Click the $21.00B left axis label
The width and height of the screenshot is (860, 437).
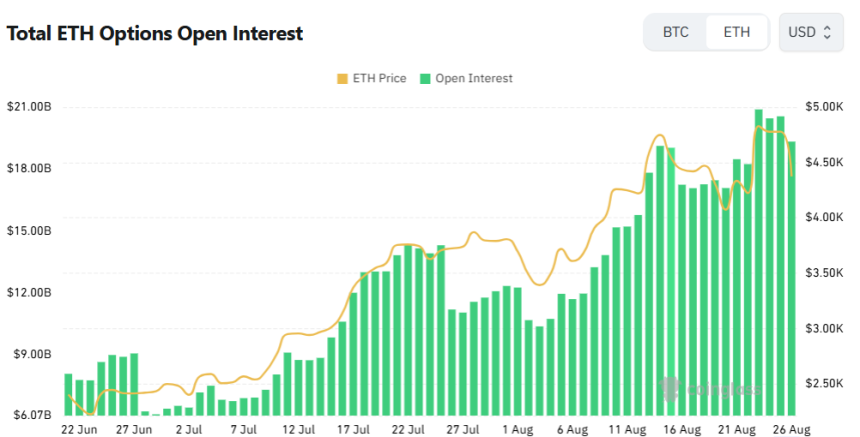coord(28,107)
